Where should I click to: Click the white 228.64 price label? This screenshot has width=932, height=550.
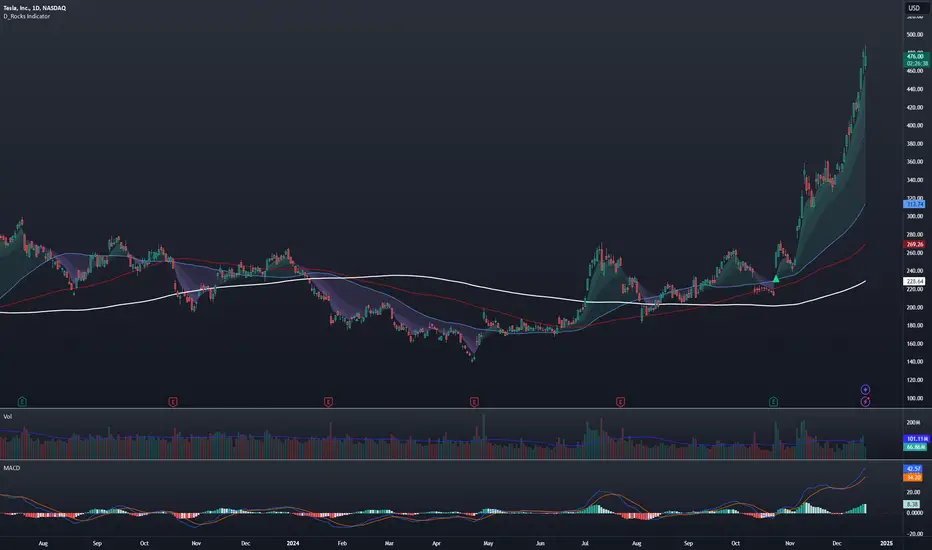click(x=914, y=281)
